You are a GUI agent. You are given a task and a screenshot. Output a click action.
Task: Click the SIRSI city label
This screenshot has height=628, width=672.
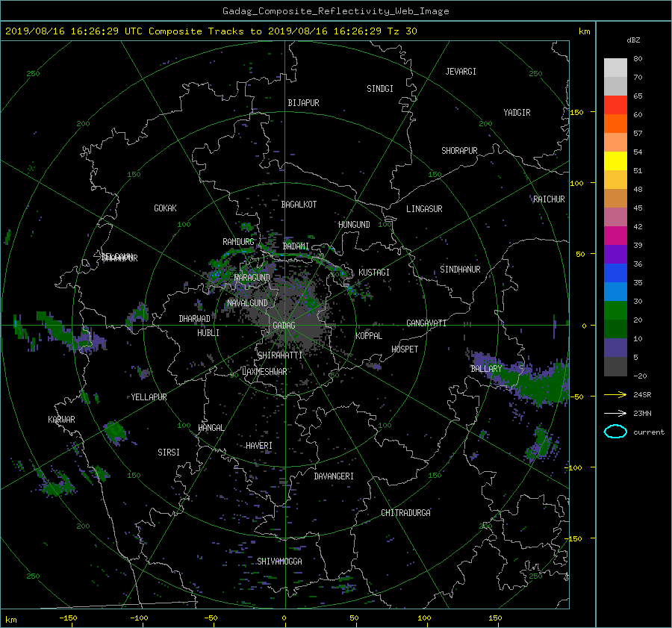click(x=169, y=453)
